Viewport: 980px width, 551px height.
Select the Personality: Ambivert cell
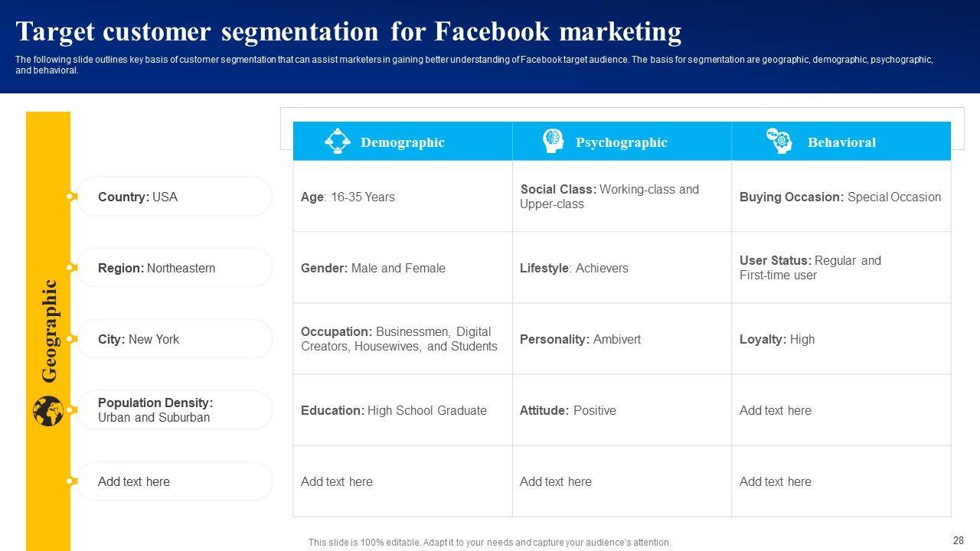click(621, 339)
